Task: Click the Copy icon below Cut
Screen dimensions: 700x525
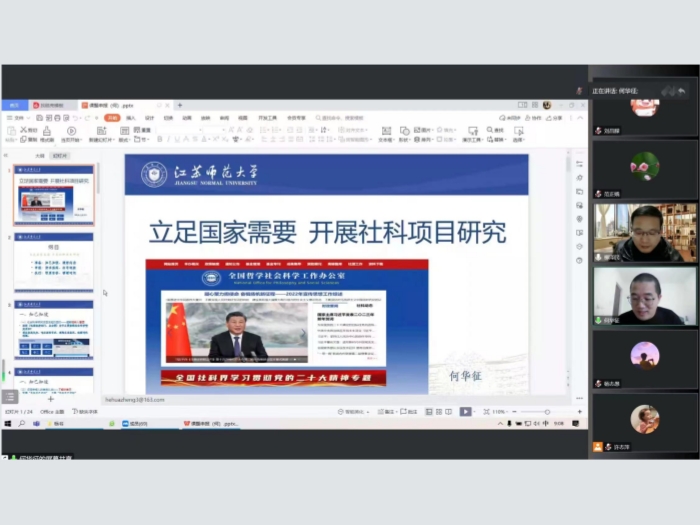Action: tap(23, 139)
